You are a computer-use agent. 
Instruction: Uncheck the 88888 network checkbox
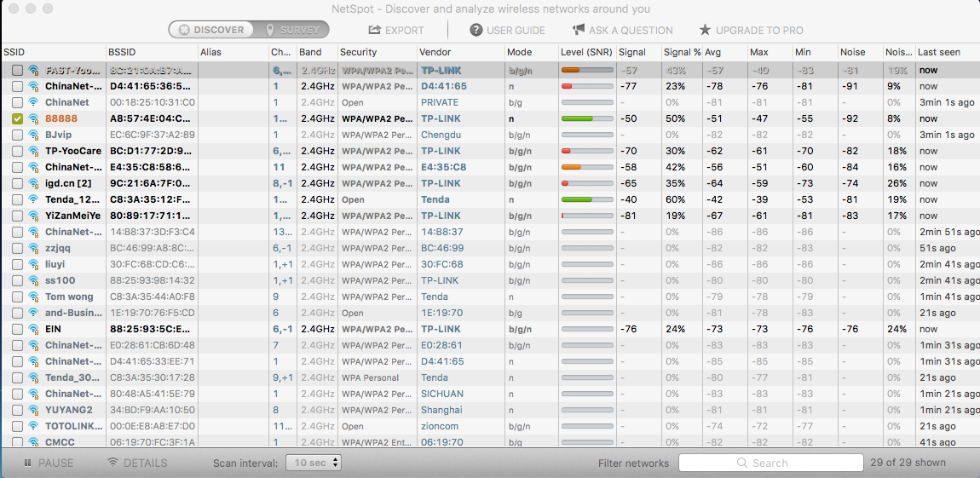17,118
